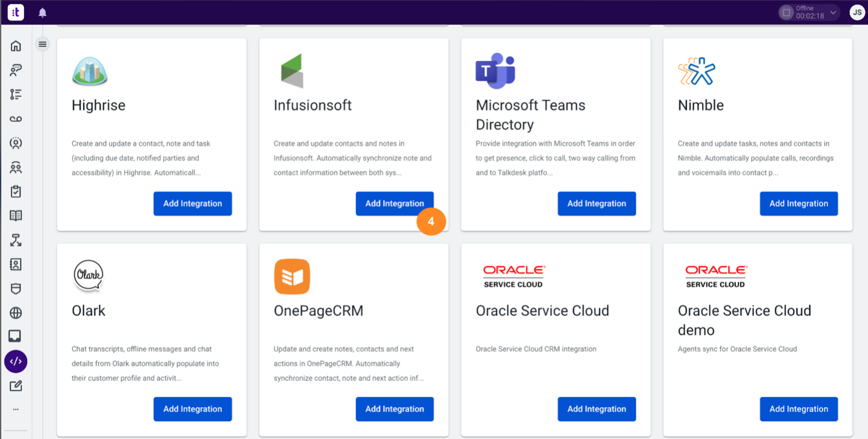Select the highlighted code integrations sidebar icon

click(x=16, y=361)
